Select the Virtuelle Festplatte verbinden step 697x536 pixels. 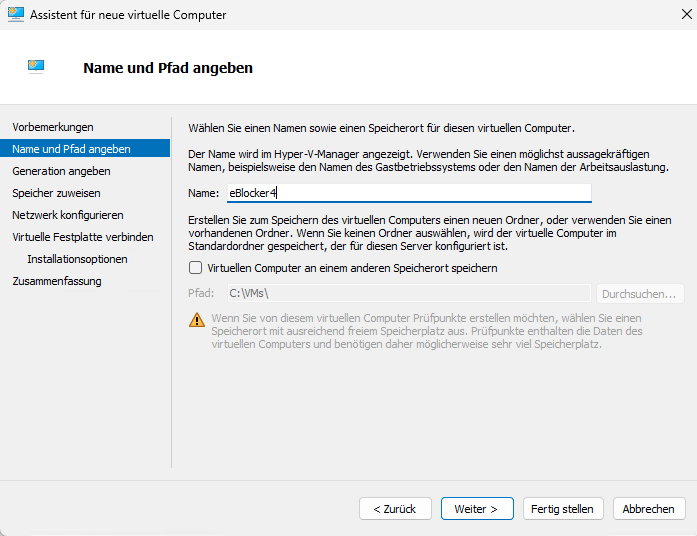point(83,237)
